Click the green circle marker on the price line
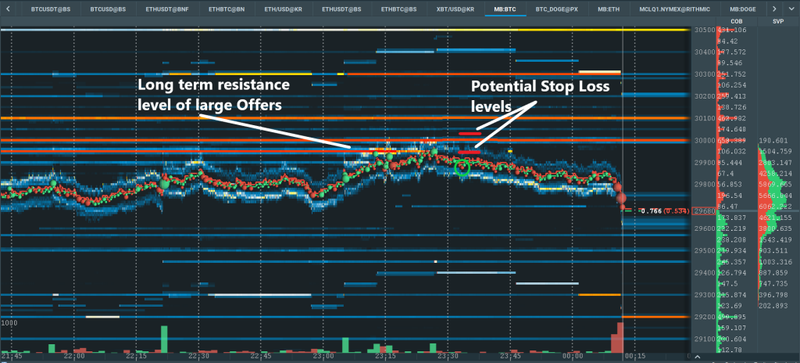The image size is (800, 363). (462, 167)
